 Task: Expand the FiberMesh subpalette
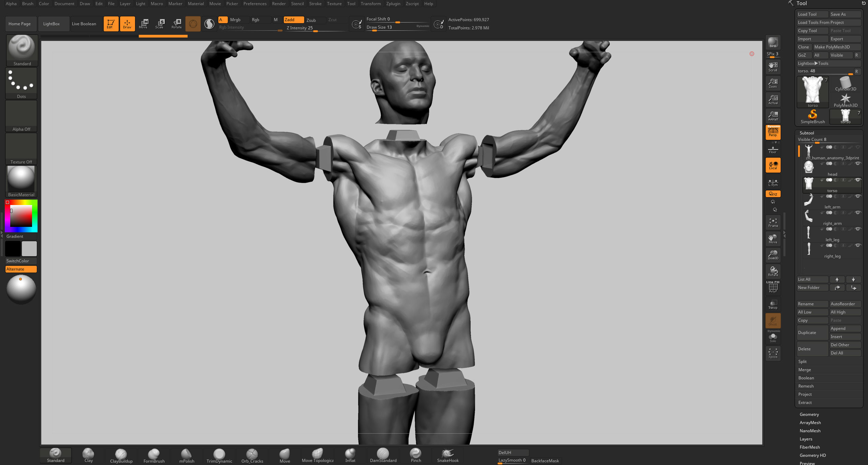[810, 447]
